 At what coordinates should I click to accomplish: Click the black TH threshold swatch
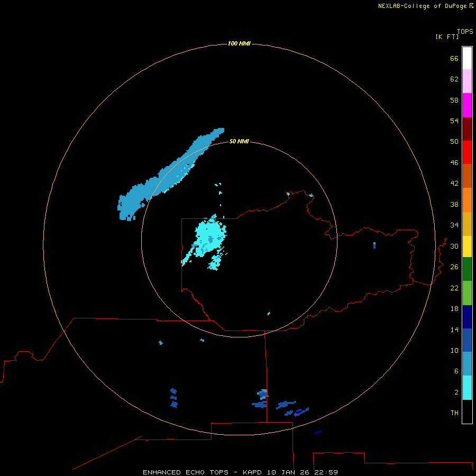tap(467, 411)
